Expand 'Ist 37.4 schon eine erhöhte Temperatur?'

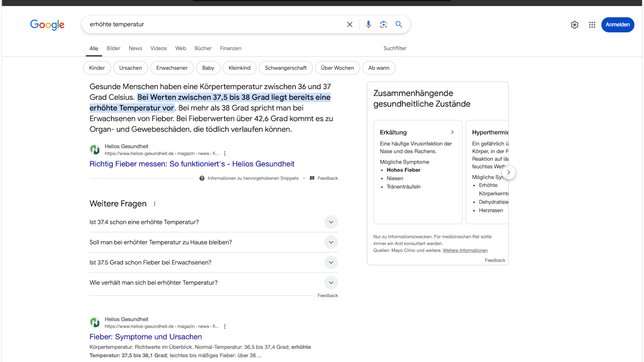click(x=331, y=221)
